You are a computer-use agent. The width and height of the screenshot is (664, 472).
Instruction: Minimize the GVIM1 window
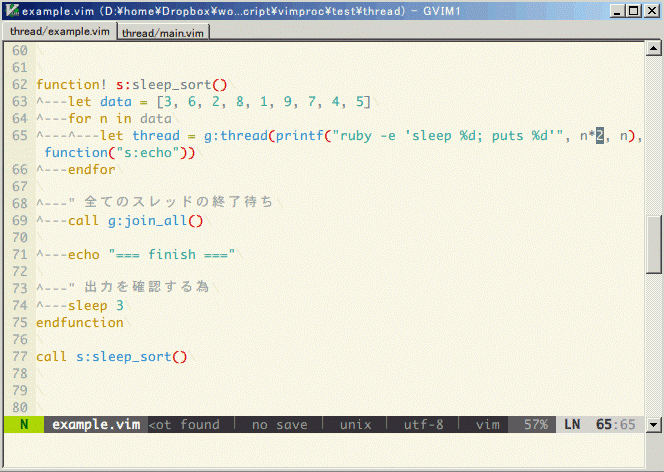[x=617, y=11]
